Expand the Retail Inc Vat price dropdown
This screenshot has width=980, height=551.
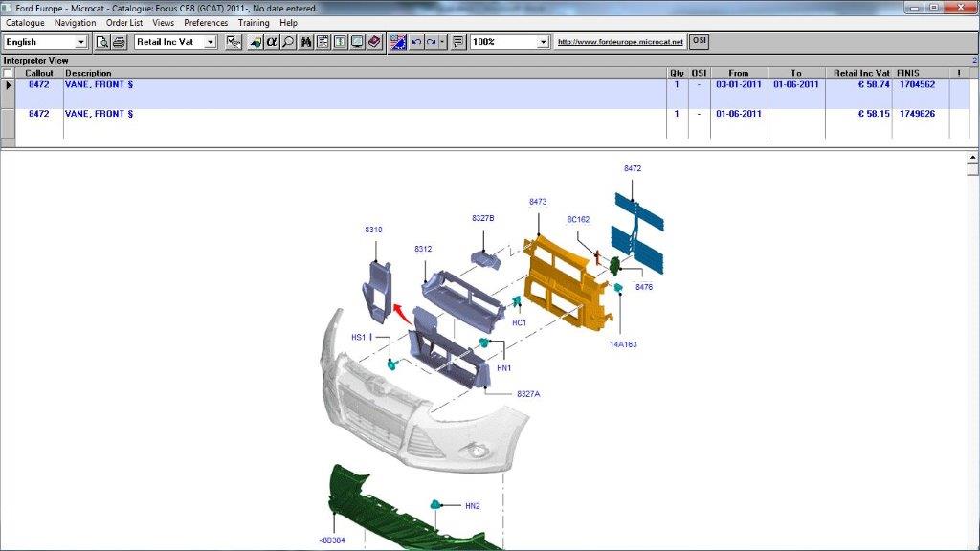[211, 42]
